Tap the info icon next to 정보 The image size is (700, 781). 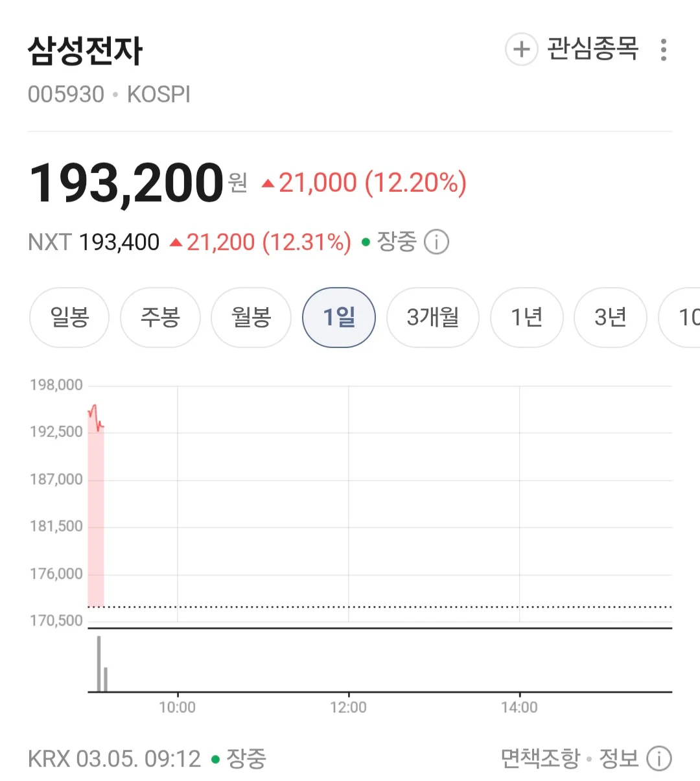tap(659, 758)
